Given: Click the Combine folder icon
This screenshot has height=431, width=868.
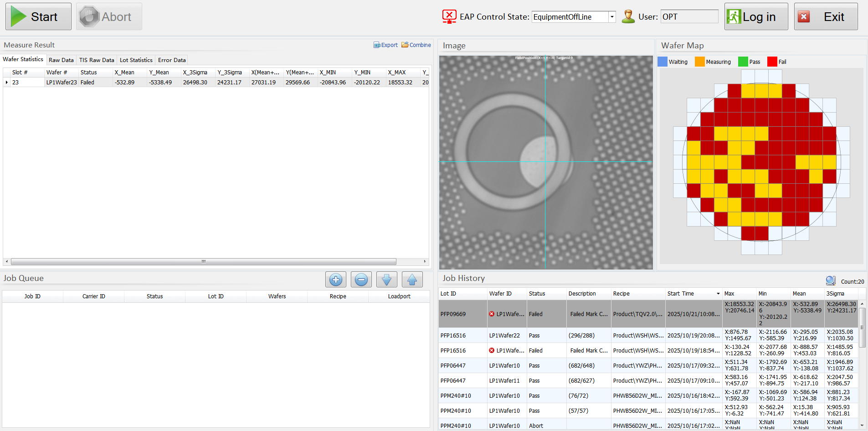Looking at the screenshot, I should coord(405,45).
